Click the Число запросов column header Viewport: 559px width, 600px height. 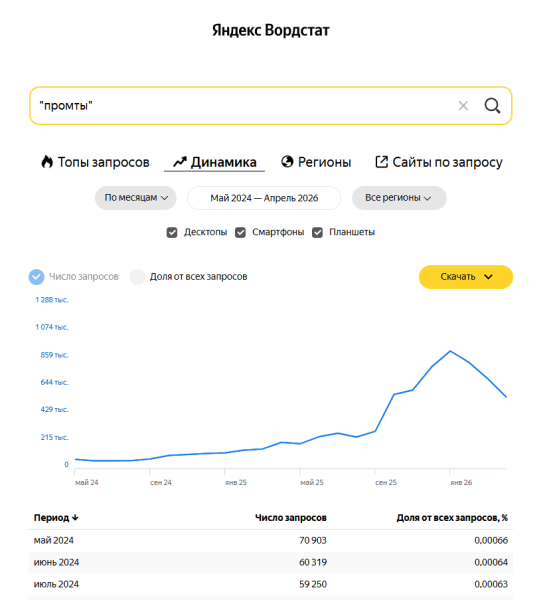291,518
